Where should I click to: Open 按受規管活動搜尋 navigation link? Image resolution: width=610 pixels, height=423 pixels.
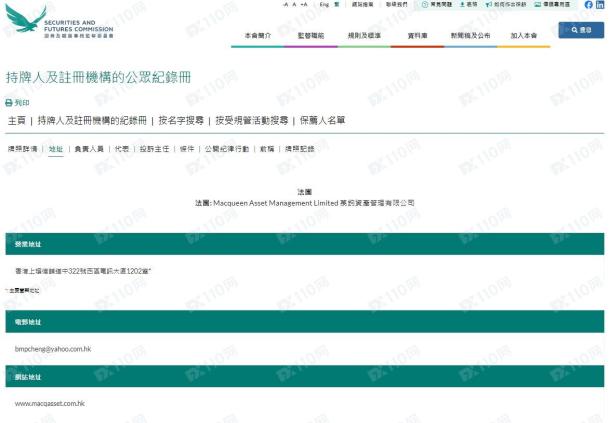(x=252, y=121)
